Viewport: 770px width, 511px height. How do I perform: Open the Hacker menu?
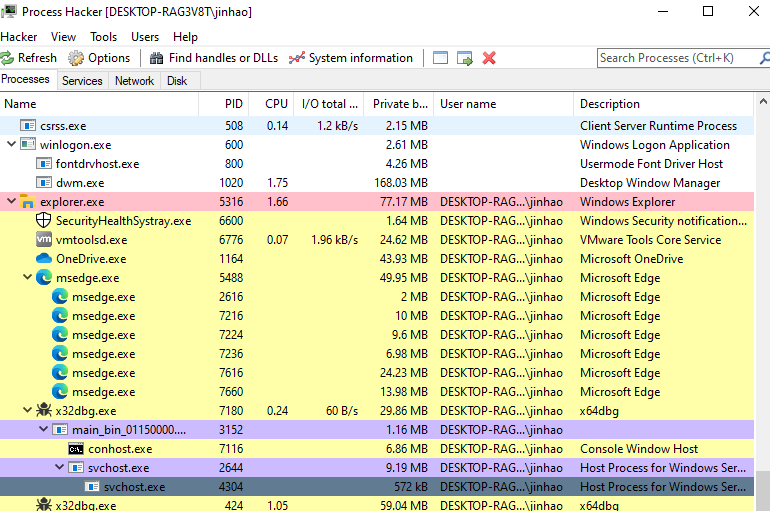click(19, 37)
